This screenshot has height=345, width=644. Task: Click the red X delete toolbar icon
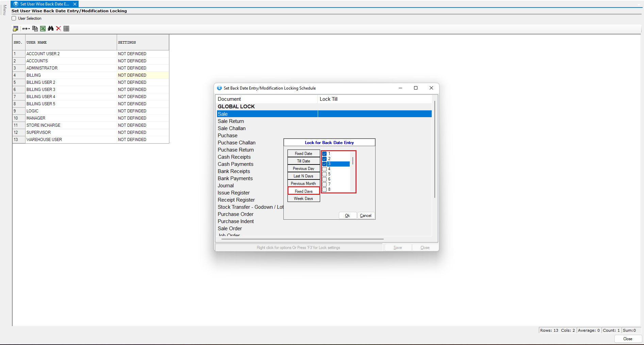pos(59,29)
